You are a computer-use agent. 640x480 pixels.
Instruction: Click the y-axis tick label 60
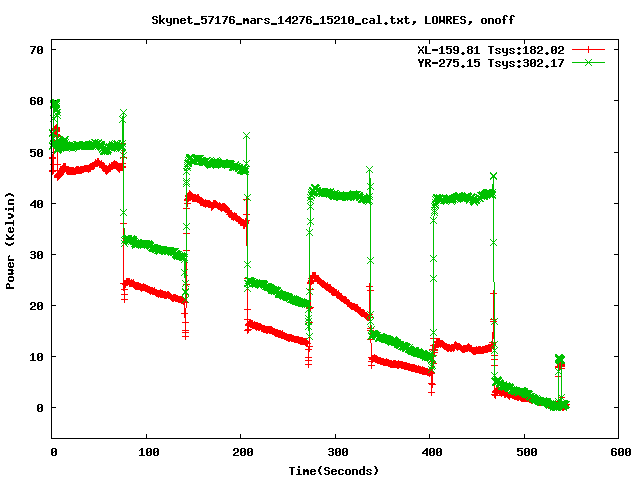(x=36, y=101)
